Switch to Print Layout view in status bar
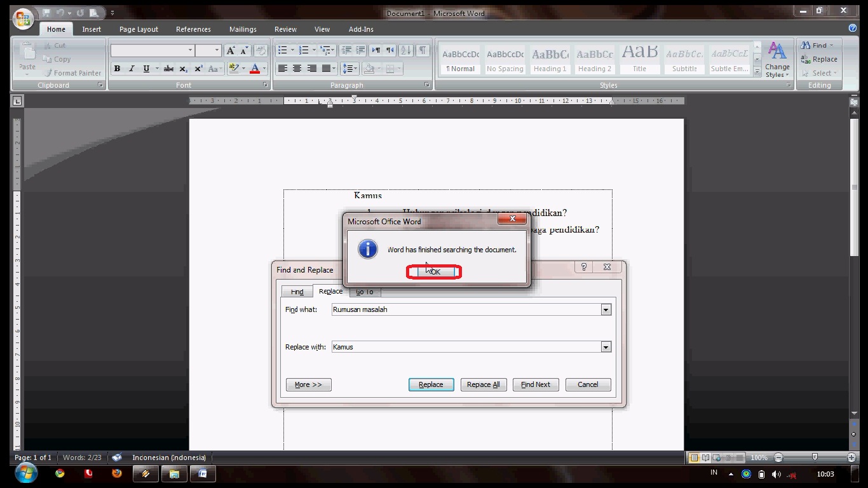This screenshot has height=488, width=868. click(x=695, y=457)
